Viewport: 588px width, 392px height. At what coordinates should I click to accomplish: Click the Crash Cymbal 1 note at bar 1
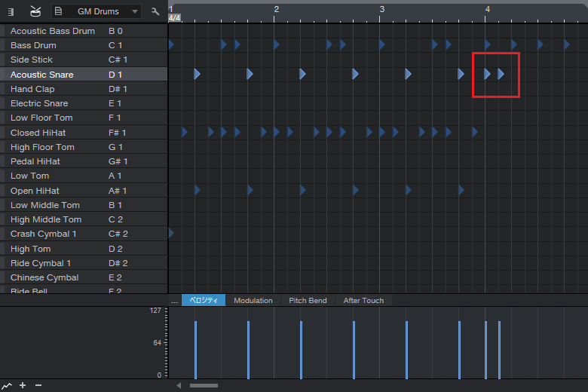[171, 234]
